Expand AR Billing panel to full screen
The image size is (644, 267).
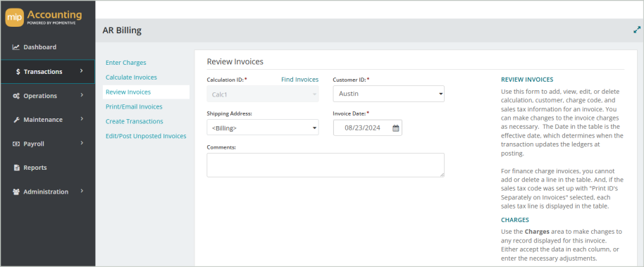[x=637, y=30]
